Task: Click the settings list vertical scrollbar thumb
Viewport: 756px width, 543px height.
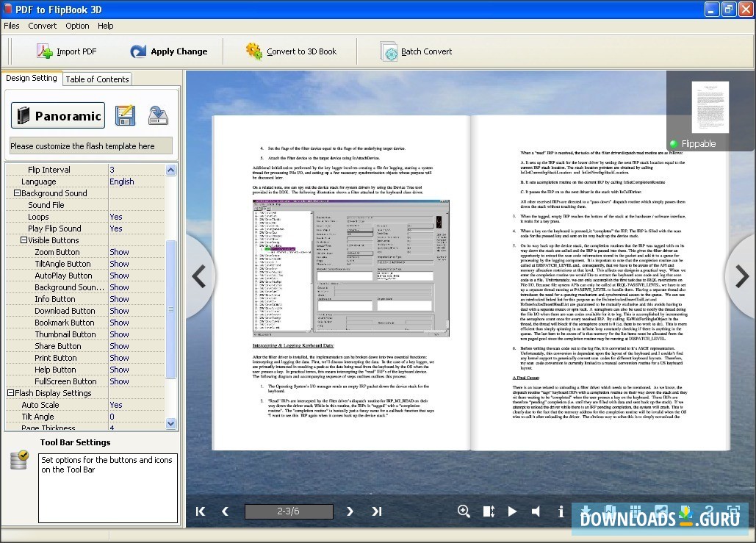Action: point(170,309)
